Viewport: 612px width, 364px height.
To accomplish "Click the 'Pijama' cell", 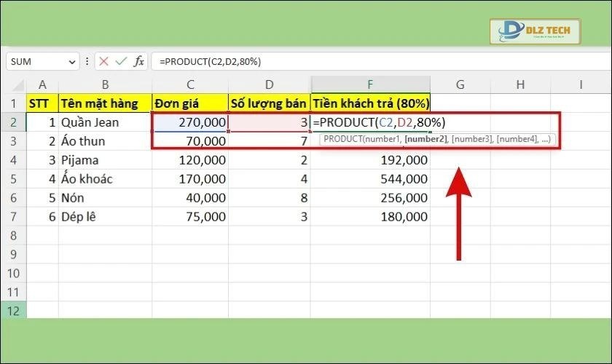I will tap(105, 160).
